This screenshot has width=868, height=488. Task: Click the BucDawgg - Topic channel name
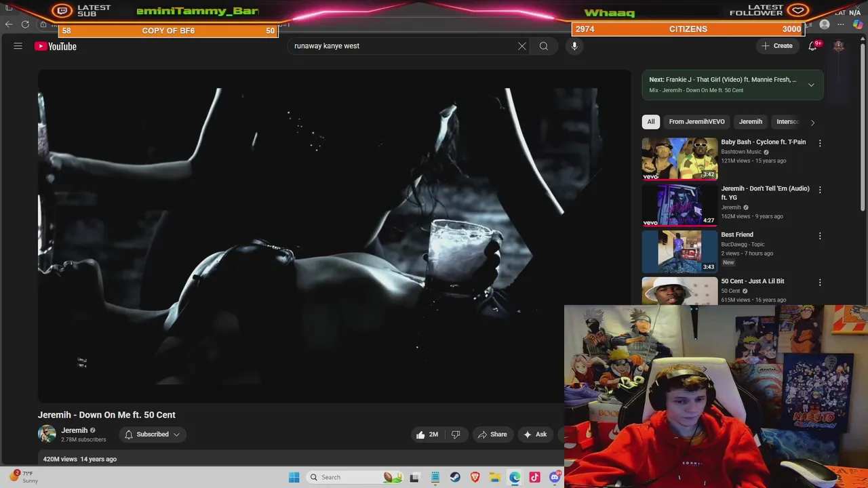pyautogui.click(x=743, y=244)
